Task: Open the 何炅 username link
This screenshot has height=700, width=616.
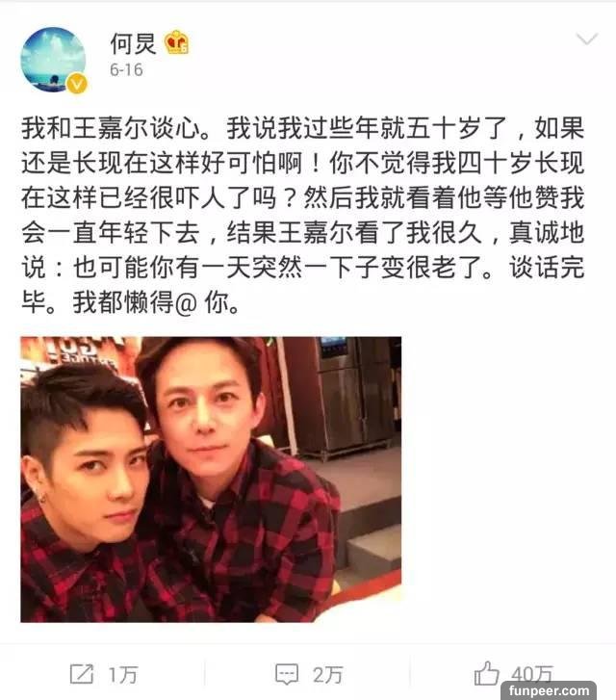Action: 133,43
